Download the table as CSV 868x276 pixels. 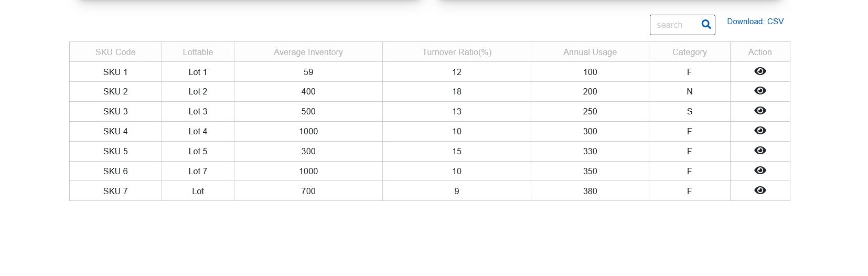(755, 22)
